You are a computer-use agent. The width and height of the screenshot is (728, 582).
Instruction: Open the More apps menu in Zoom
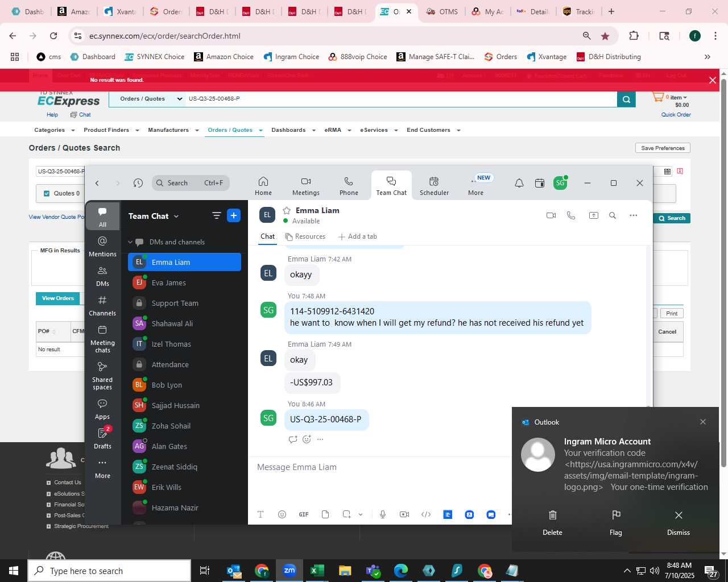click(x=476, y=186)
